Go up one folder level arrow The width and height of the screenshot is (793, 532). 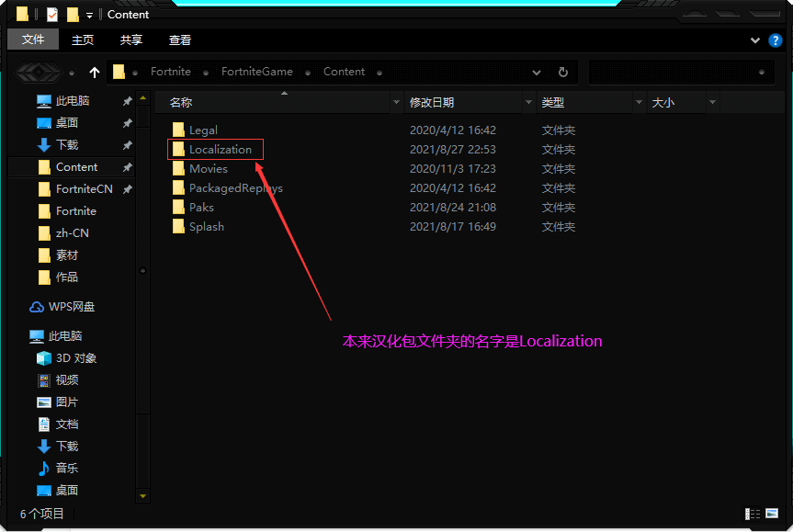pyautogui.click(x=95, y=73)
